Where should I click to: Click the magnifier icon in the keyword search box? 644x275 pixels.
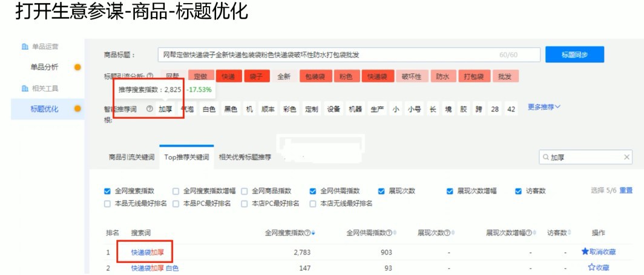pyautogui.click(x=545, y=157)
